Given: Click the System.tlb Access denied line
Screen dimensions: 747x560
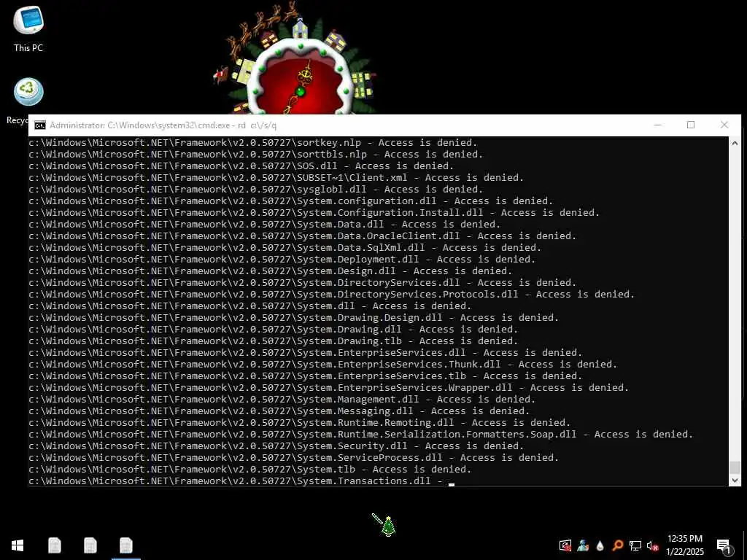Looking at the screenshot, I should [x=249, y=470].
